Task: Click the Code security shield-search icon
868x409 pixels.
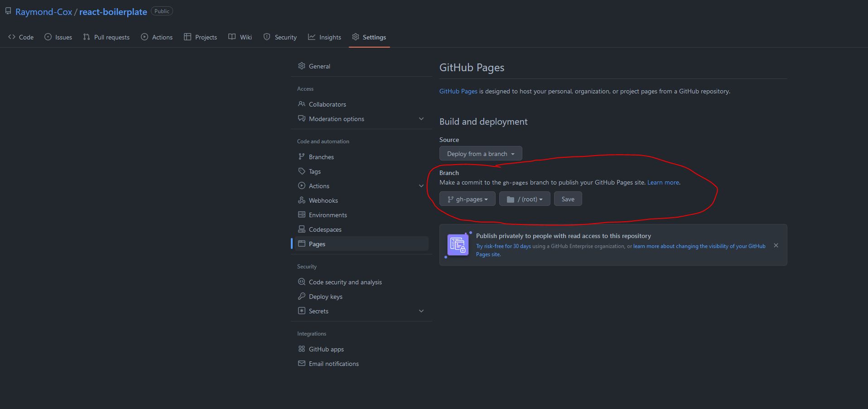Action: coord(302,282)
